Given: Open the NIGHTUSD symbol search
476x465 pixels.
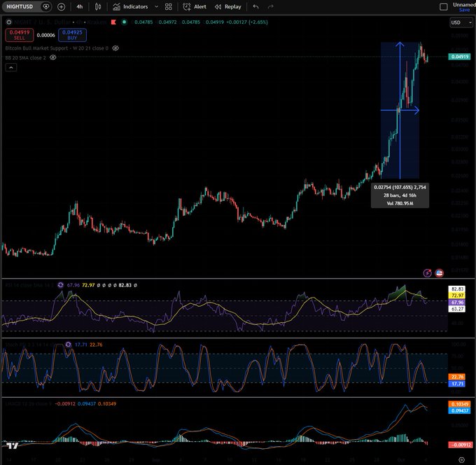Looking at the screenshot, I should point(20,7).
